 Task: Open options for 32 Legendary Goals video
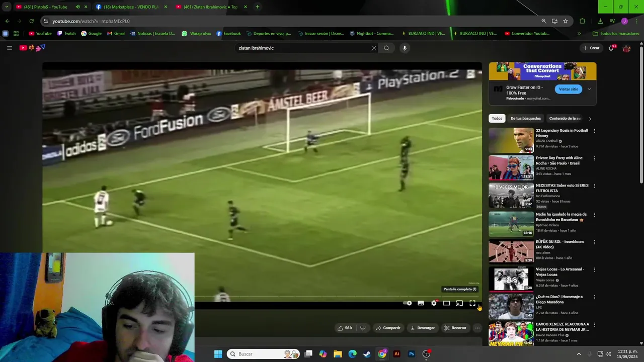[x=594, y=131]
